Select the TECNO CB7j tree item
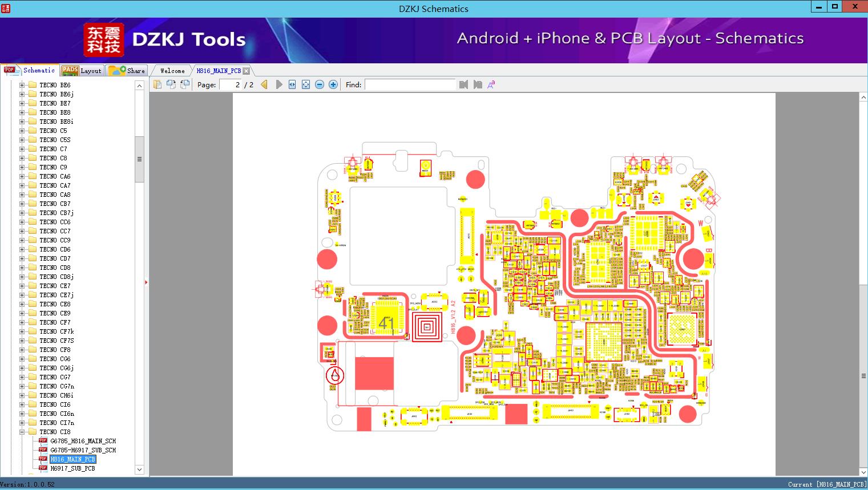The image size is (868, 490). tap(56, 213)
